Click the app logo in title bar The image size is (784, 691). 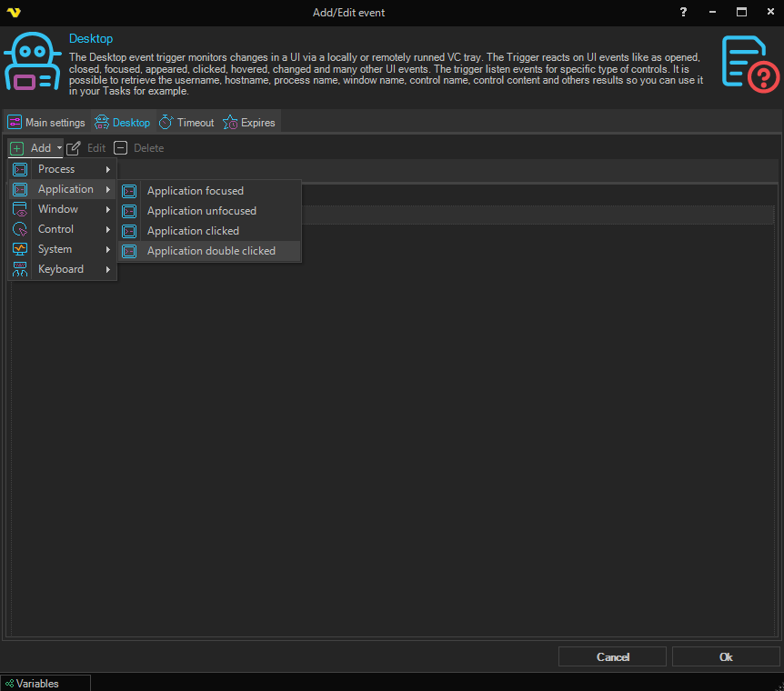(x=14, y=12)
